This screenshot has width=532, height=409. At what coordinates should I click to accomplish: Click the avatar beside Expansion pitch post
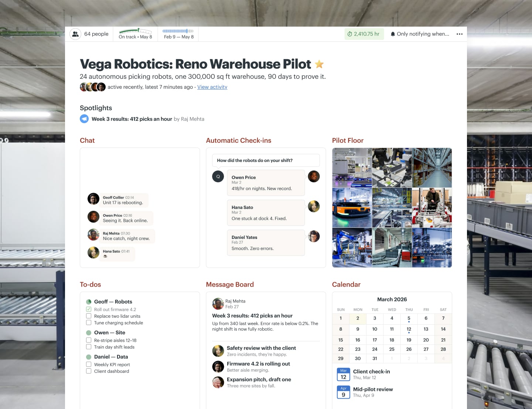point(218,382)
